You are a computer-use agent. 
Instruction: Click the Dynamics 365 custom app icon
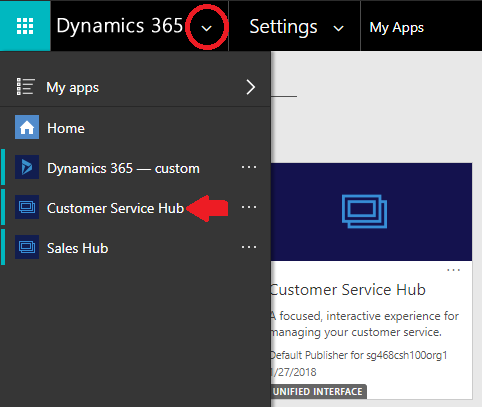[27, 167]
